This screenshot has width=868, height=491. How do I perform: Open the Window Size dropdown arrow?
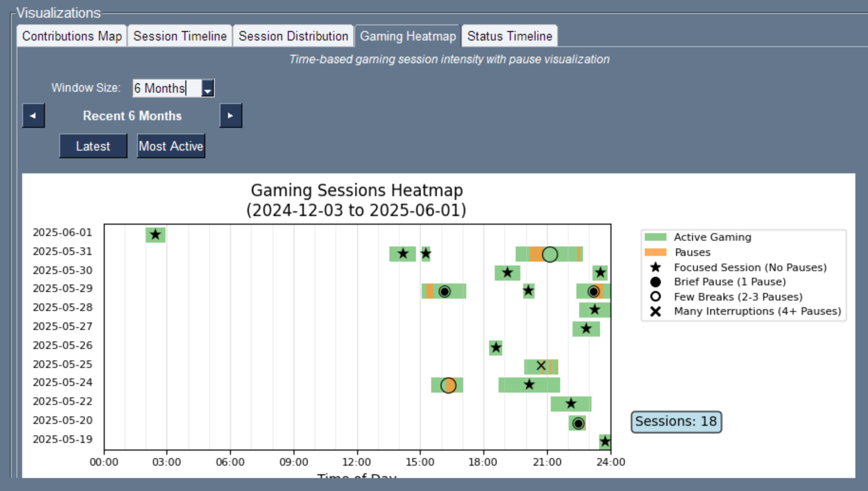208,89
